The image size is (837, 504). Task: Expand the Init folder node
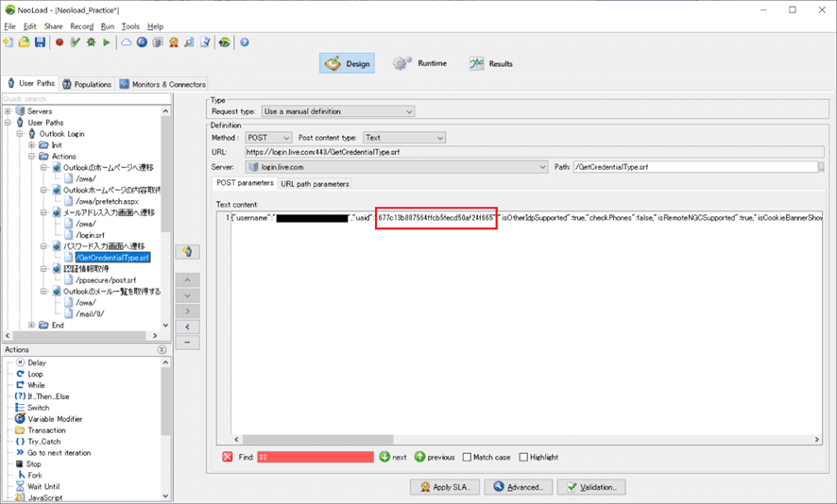[x=31, y=145]
